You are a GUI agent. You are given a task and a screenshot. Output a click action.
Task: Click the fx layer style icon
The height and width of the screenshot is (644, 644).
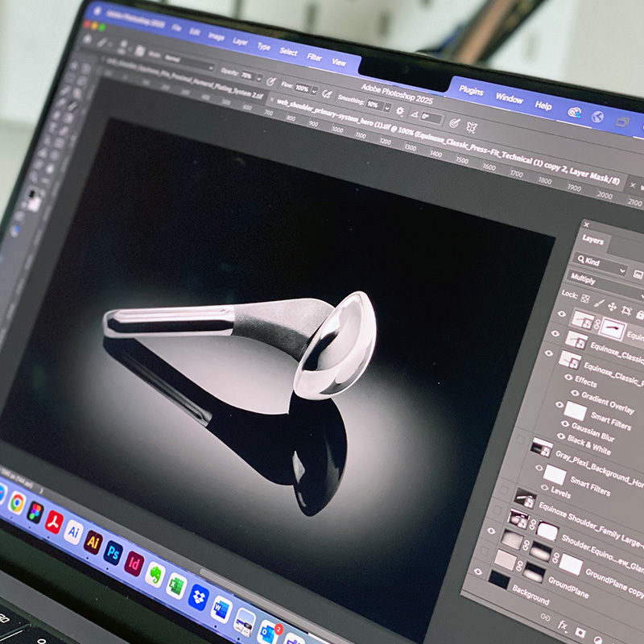pos(563,624)
